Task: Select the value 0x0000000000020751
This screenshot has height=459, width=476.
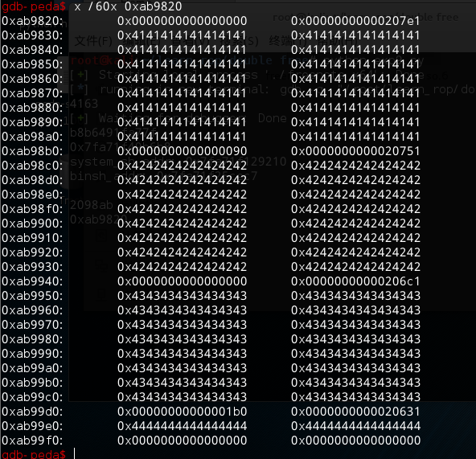Action: 355,151
